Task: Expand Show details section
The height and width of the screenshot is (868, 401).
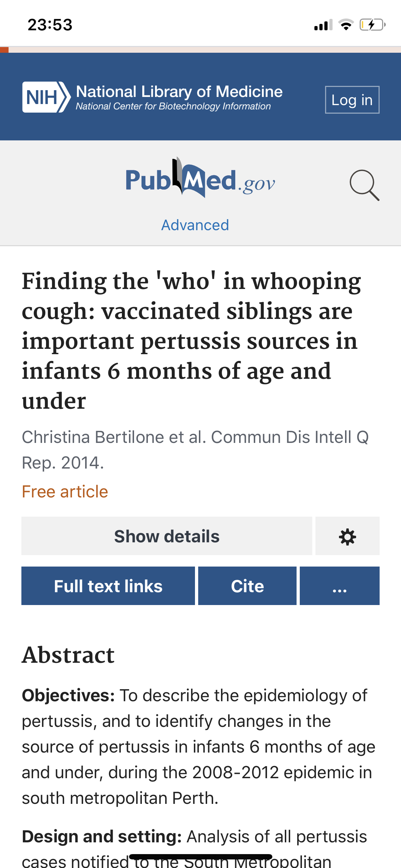Action: click(x=166, y=536)
